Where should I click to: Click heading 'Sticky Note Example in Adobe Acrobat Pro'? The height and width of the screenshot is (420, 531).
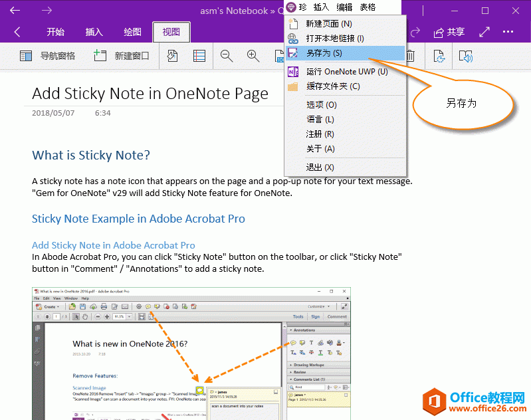pyautogui.click(x=138, y=219)
